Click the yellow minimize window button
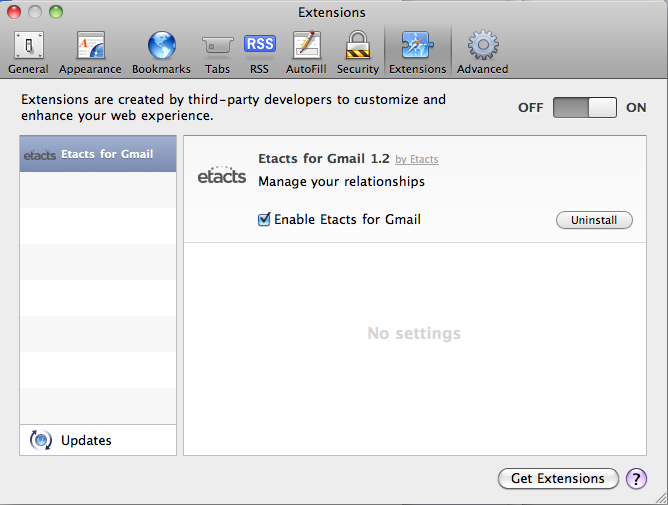 (35, 12)
